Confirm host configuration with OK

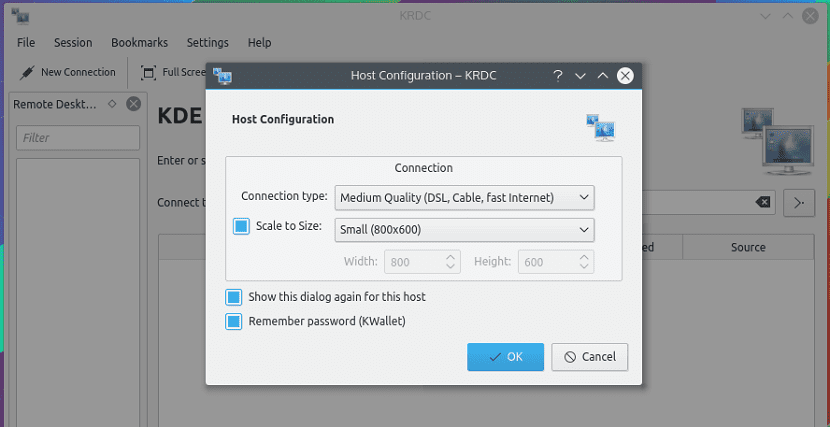pos(505,357)
